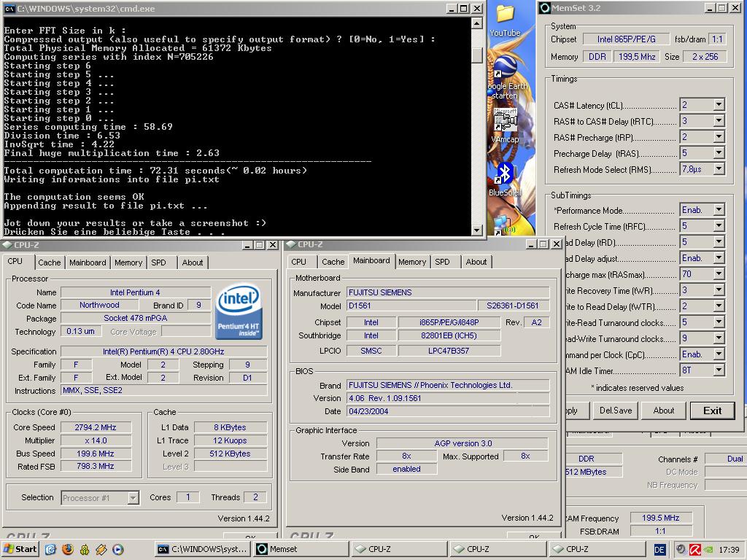The height and width of the screenshot is (560, 747).
Task: Open Memory tab in right CPU-Z window
Action: coord(412,262)
